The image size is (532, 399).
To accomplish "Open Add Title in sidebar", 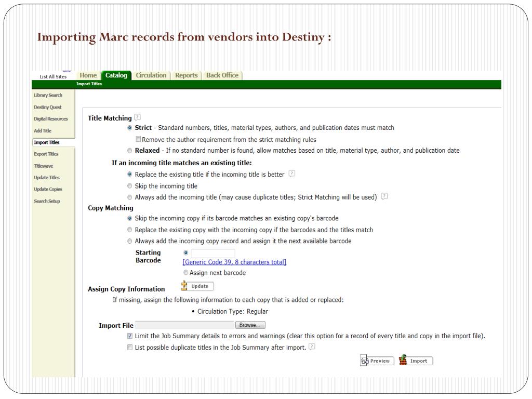I will (x=43, y=131).
